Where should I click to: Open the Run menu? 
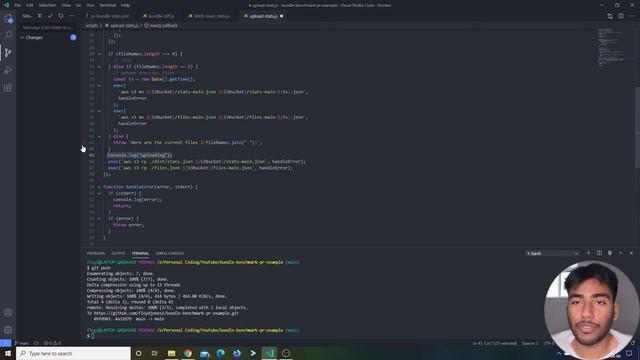[91, 5]
